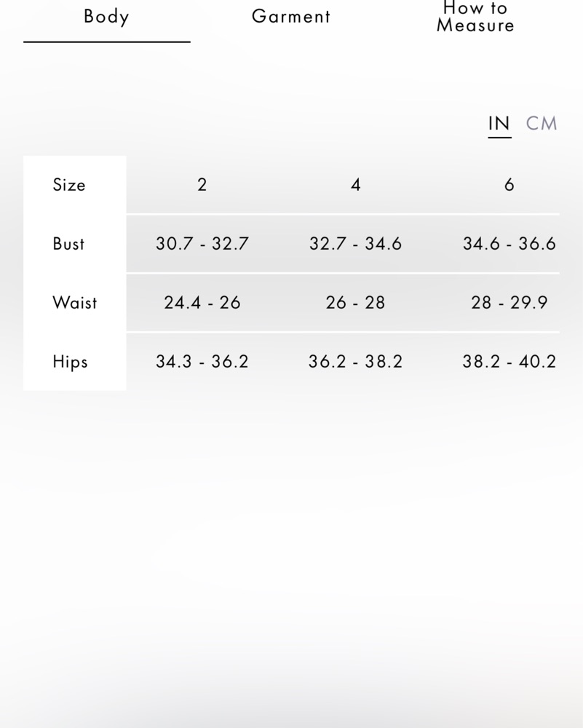Image resolution: width=583 pixels, height=728 pixels.
Task: Click the Hips row label
Action: coord(70,362)
